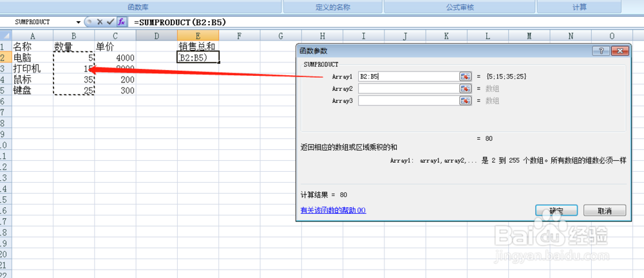The width and height of the screenshot is (644, 278).
Task: Select row 6 header
Action: coord(5,101)
